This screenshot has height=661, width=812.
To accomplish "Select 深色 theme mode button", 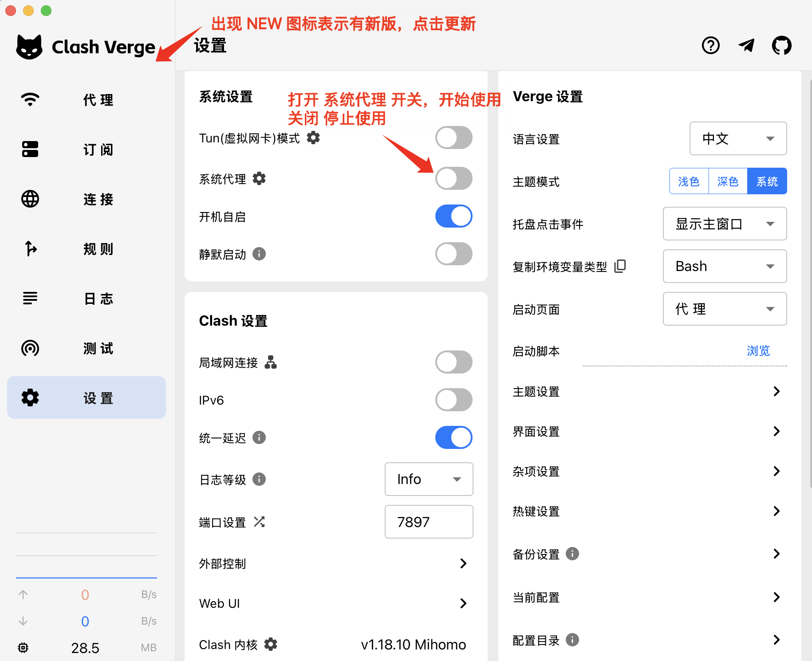I will (728, 181).
